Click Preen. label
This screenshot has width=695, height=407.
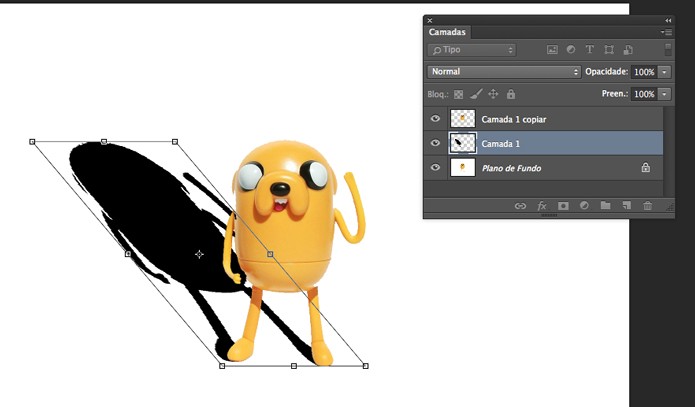[x=615, y=94]
